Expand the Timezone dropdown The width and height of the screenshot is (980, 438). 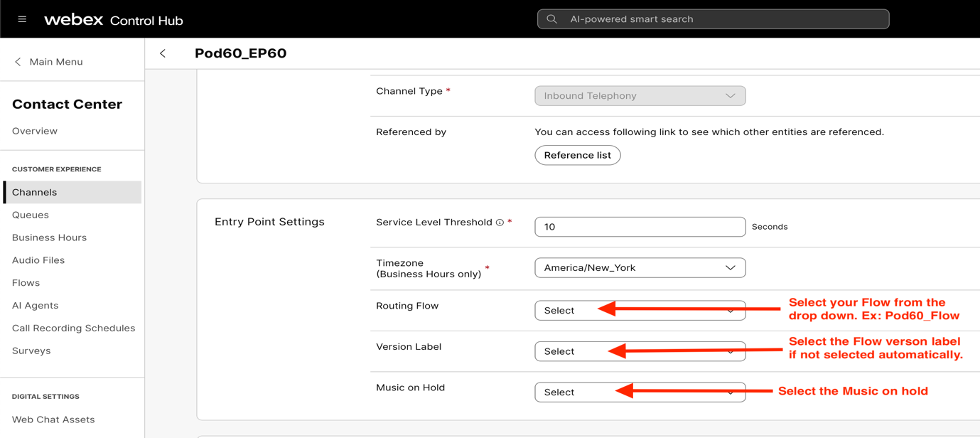(640, 268)
